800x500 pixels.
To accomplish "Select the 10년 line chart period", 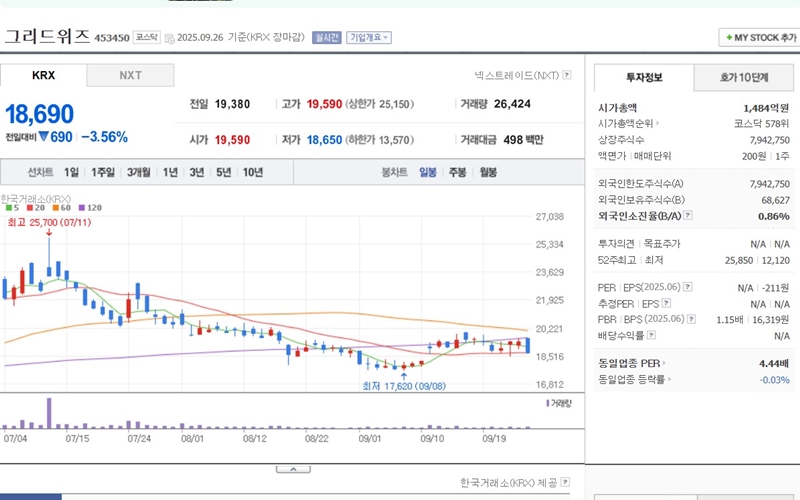I will (253, 172).
